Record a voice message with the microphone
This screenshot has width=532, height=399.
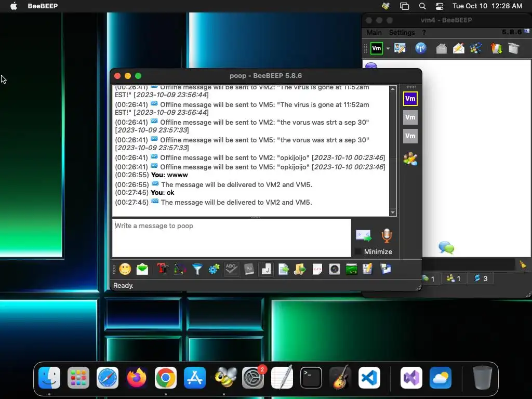click(387, 235)
